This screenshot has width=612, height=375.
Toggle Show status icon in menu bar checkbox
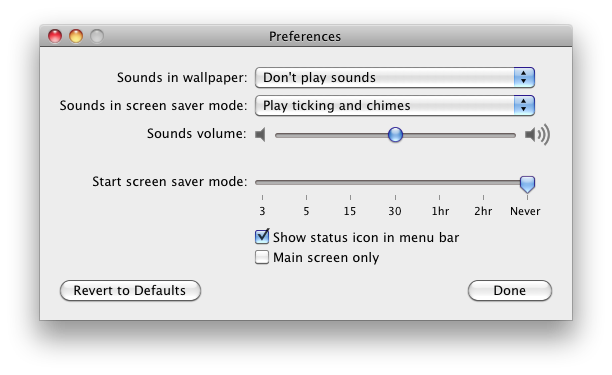pos(262,236)
